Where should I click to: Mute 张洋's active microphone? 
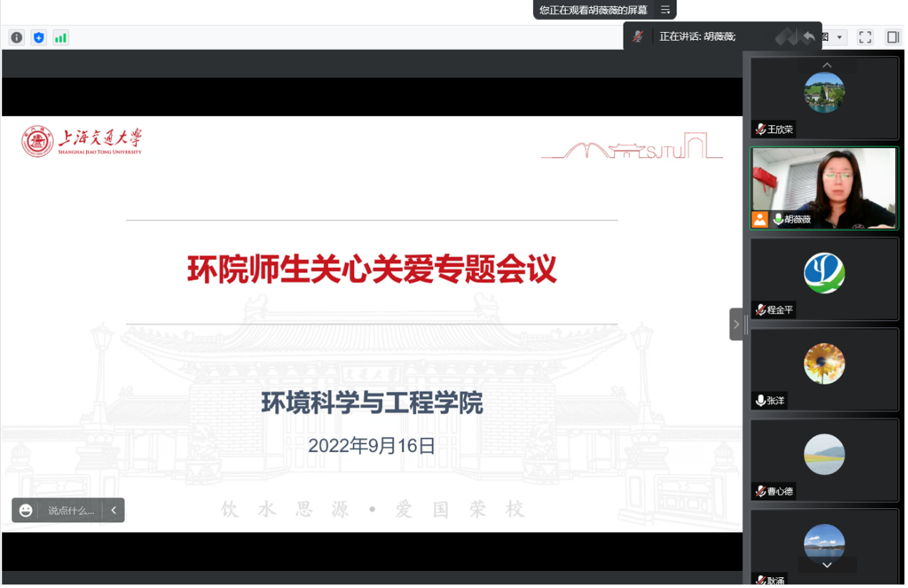(759, 401)
